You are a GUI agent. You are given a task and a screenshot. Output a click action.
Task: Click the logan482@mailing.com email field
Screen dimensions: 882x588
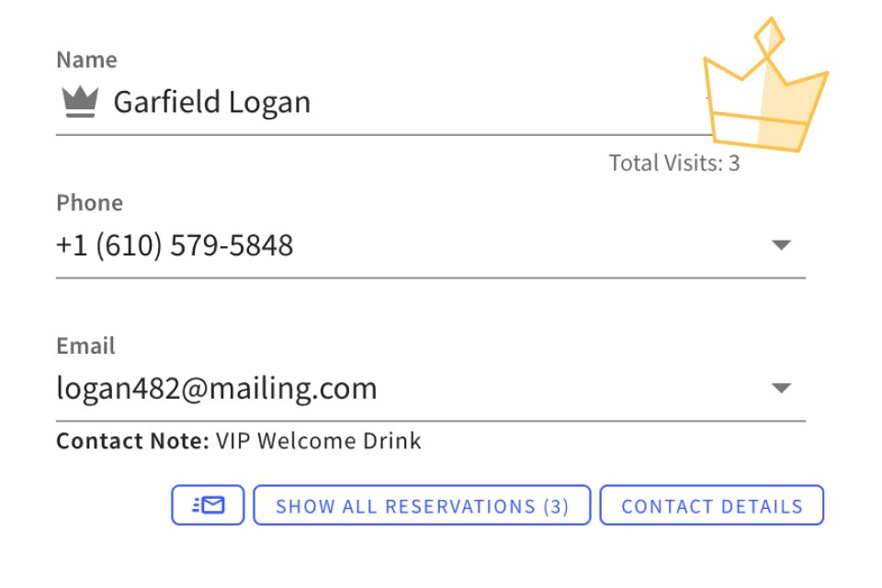point(217,389)
